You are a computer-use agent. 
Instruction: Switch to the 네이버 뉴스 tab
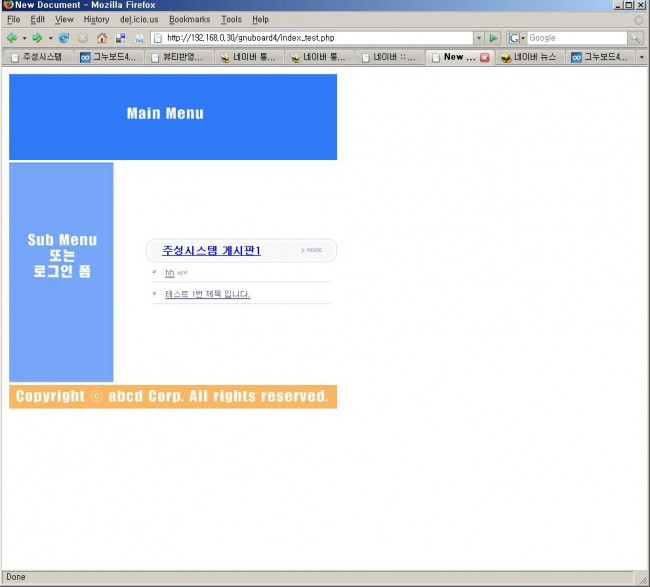point(530,57)
